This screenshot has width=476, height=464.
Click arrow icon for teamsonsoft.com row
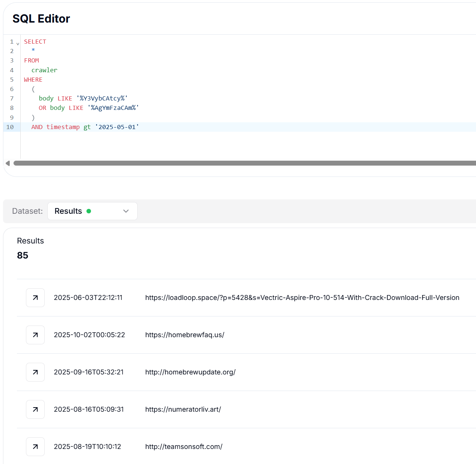click(35, 447)
